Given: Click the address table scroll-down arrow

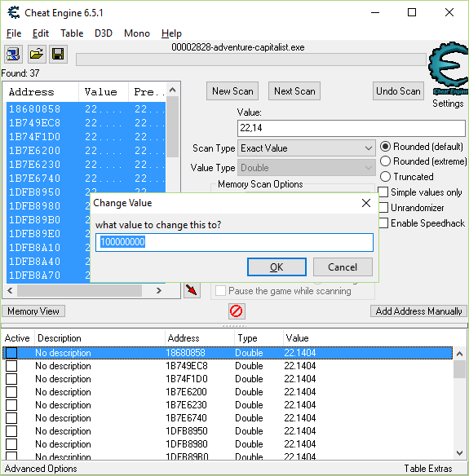Looking at the screenshot, I should pyautogui.click(x=459, y=453).
